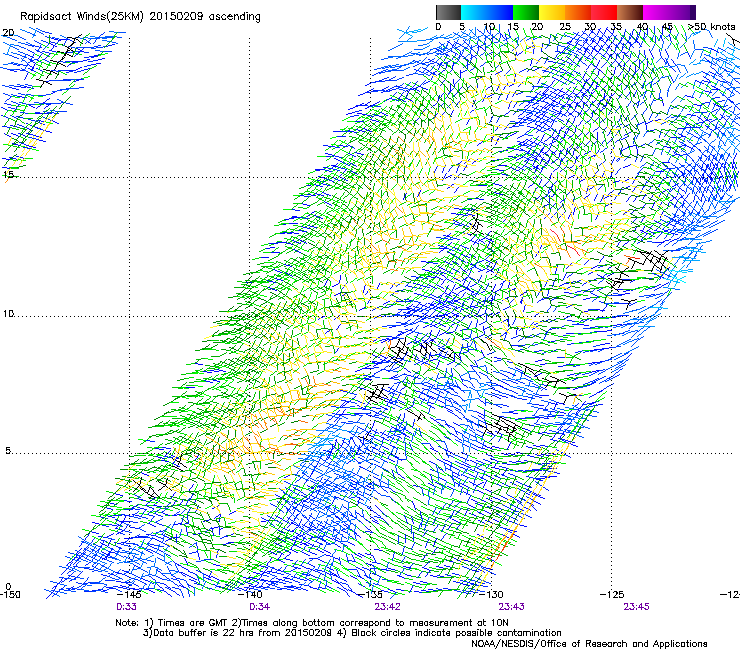Click the latitude 20 axis label
Image resolution: width=740 pixels, height=650 pixels.
coord(8,33)
